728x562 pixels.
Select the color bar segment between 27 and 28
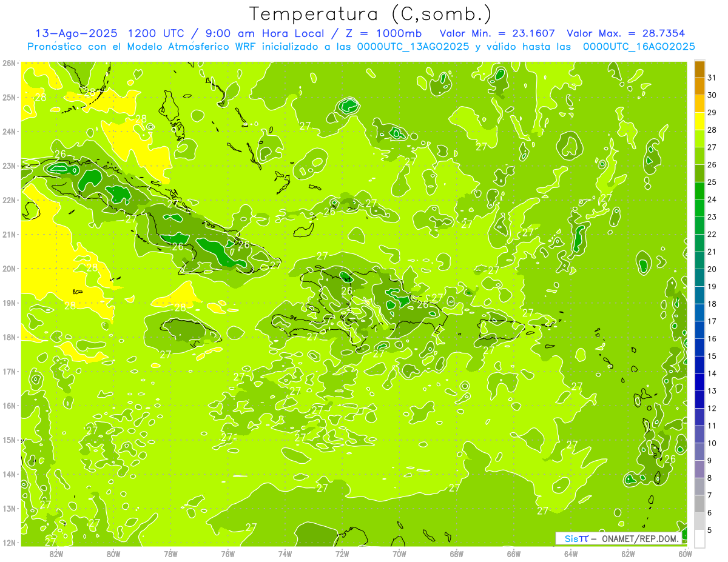click(x=699, y=139)
